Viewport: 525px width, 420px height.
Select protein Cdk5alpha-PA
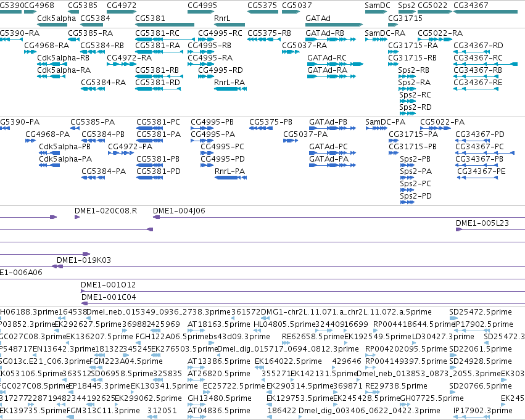[x=49, y=165]
